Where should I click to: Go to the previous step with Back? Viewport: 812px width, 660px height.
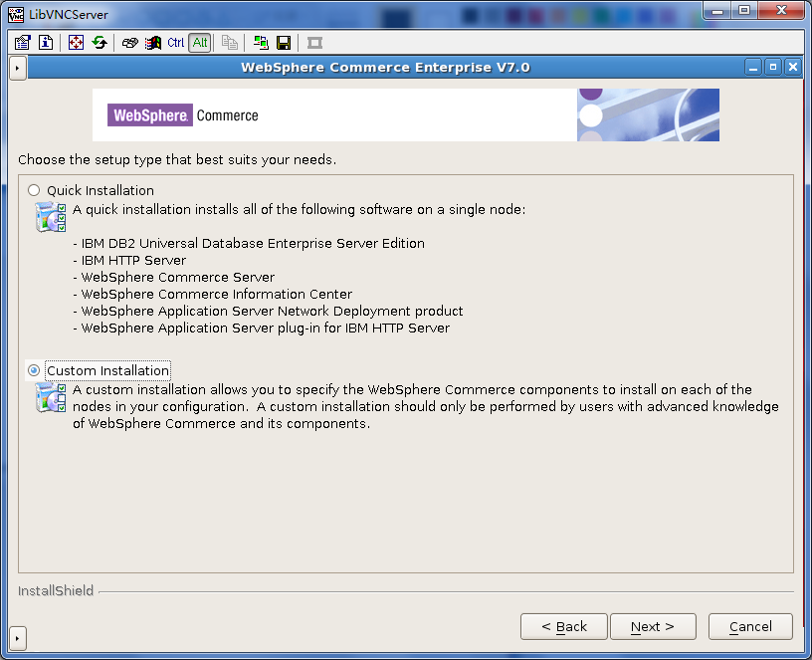563,627
